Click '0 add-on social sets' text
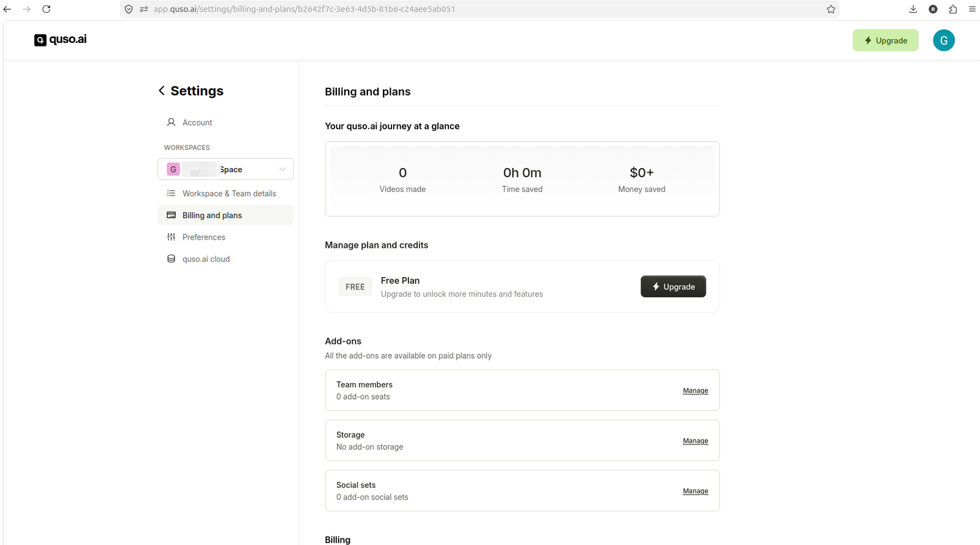Viewport: 980px width, 545px height. 372,497
